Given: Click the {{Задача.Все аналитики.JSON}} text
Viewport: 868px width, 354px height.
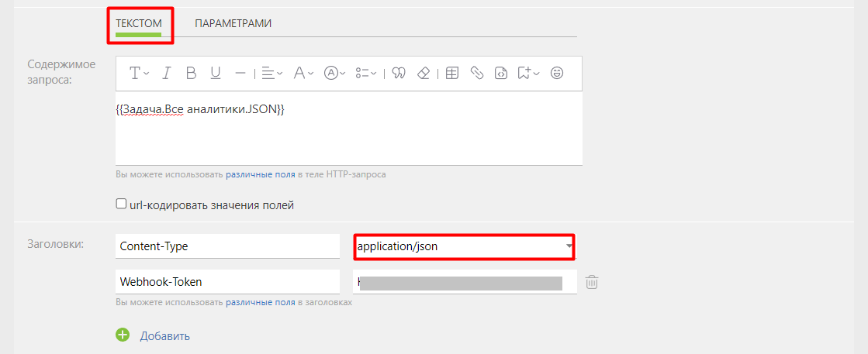Looking at the screenshot, I should click(x=200, y=109).
